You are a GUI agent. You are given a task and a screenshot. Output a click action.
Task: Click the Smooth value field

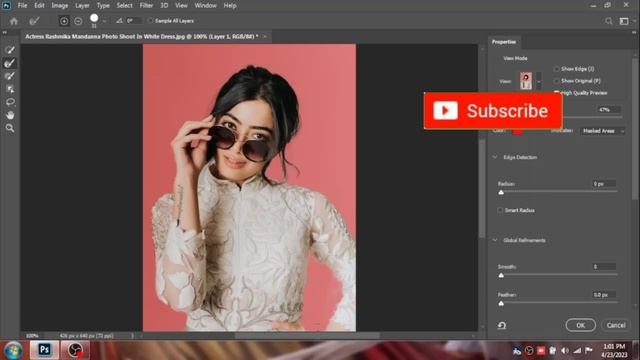(604, 267)
